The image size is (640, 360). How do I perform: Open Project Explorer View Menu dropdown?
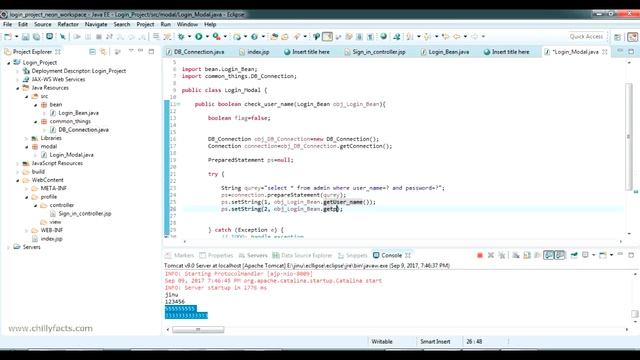(x=131, y=51)
